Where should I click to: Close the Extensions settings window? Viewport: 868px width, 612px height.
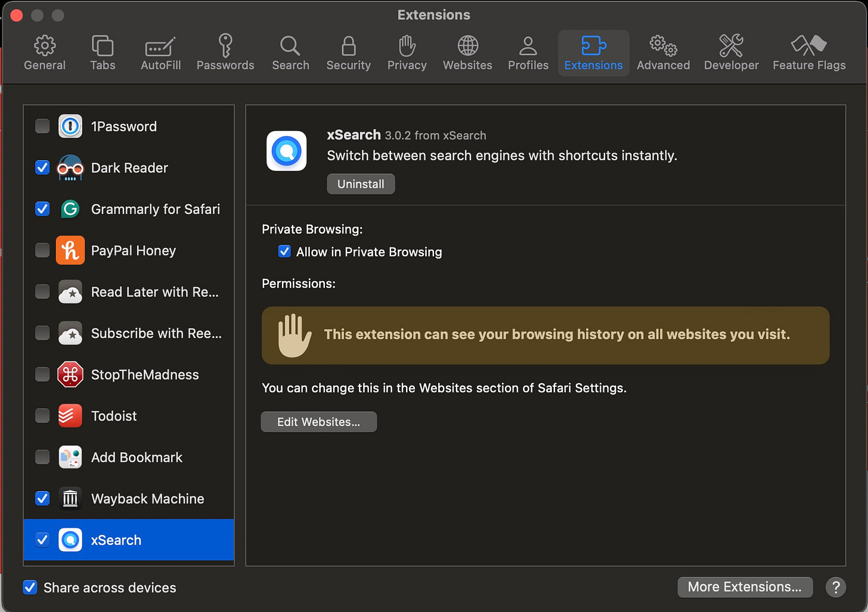tap(17, 15)
